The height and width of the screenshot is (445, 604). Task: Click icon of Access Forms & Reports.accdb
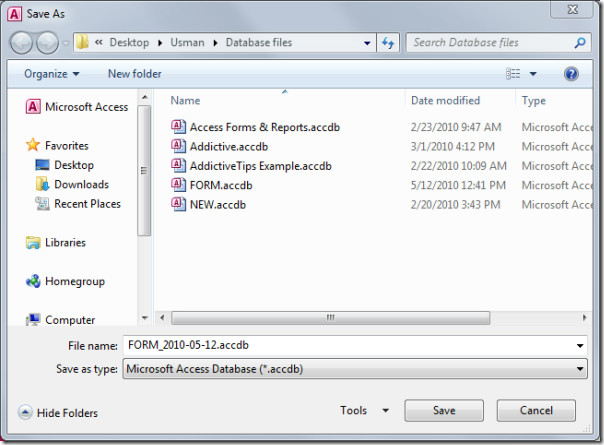[x=178, y=126]
